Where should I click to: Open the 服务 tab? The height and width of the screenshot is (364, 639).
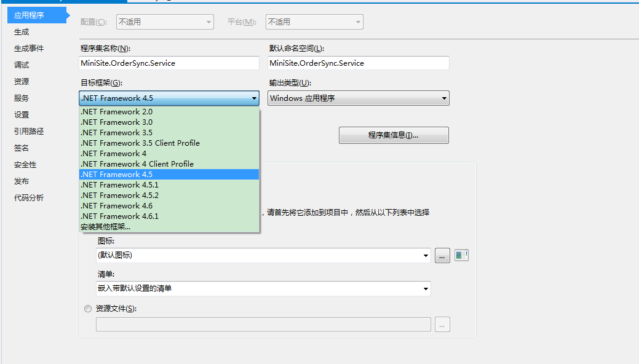(x=22, y=98)
